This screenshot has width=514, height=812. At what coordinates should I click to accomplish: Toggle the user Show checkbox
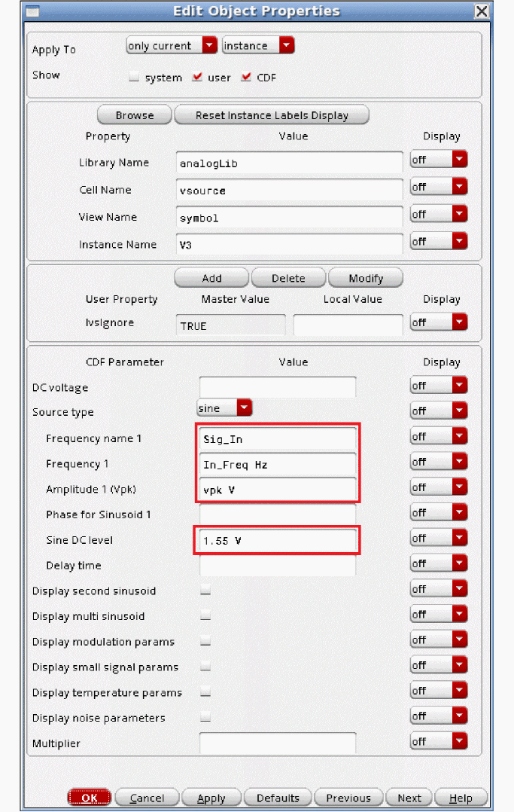click(x=196, y=77)
